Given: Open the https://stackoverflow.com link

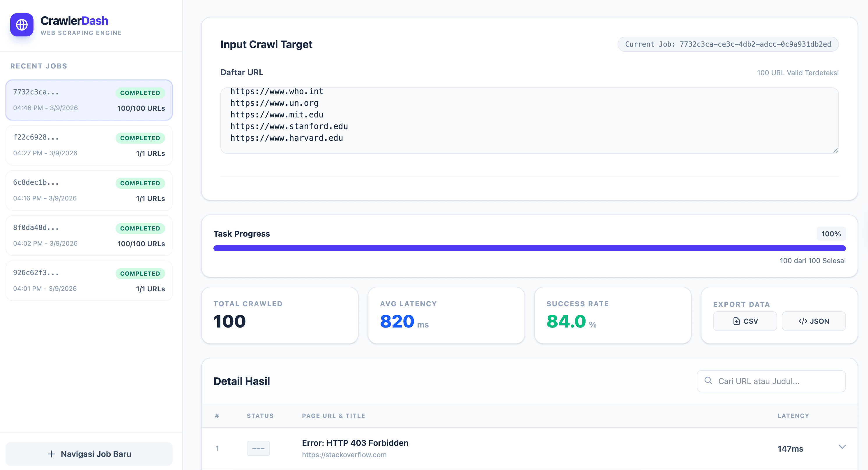Looking at the screenshot, I should (x=344, y=455).
